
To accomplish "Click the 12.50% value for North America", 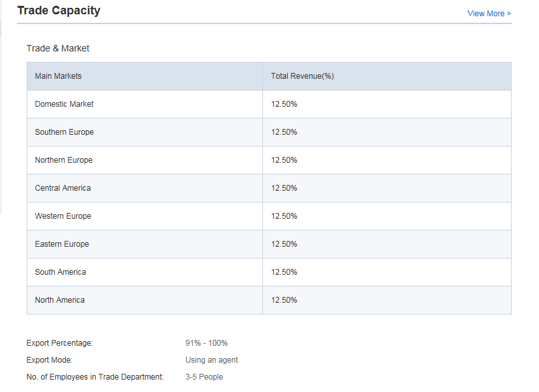I will [284, 300].
